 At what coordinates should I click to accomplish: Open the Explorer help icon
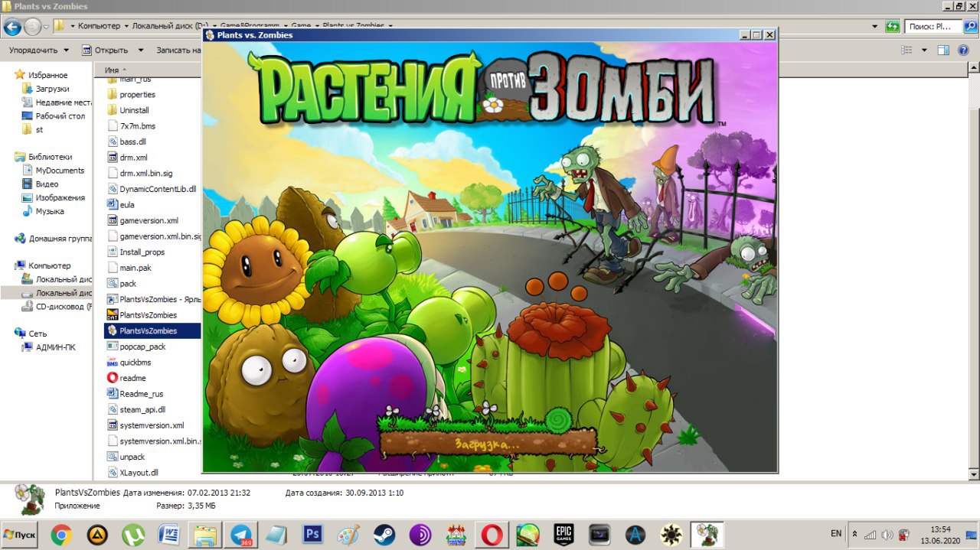click(x=964, y=50)
